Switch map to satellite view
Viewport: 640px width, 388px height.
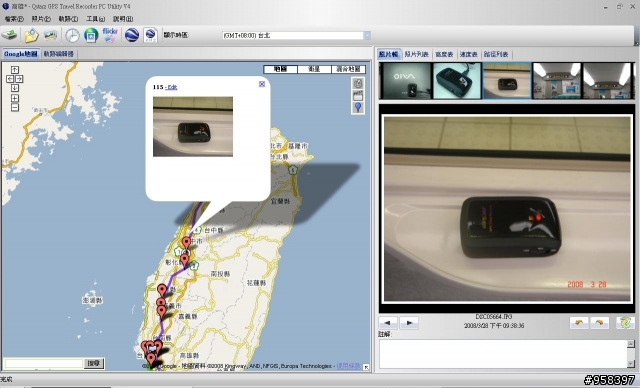(x=314, y=69)
